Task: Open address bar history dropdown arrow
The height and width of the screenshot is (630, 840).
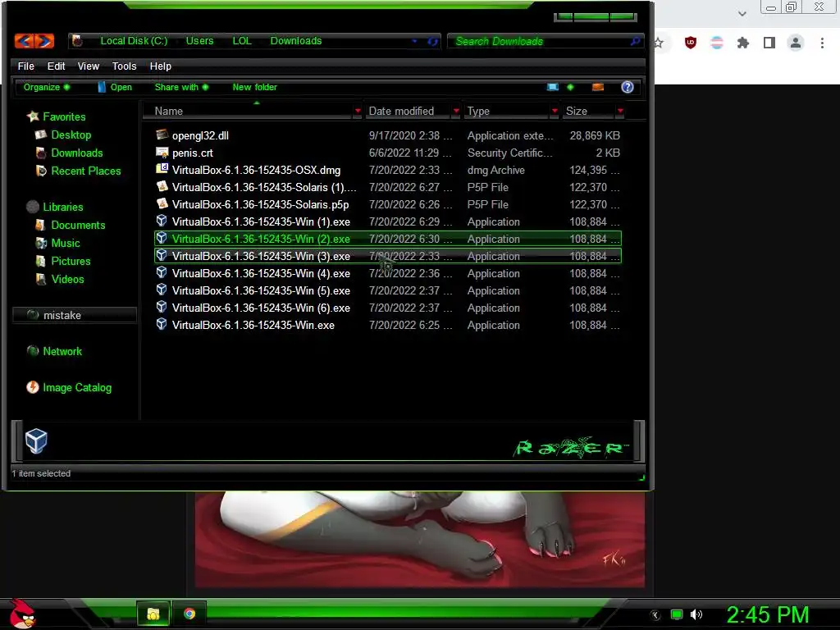Action: click(414, 41)
